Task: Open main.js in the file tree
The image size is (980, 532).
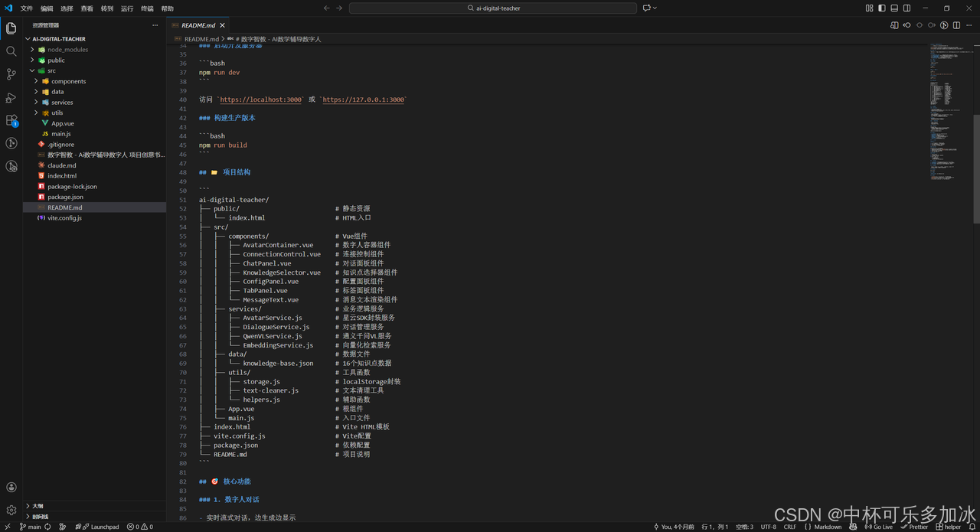Action: pos(94,134)
